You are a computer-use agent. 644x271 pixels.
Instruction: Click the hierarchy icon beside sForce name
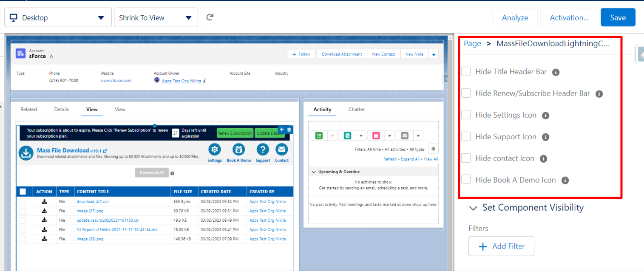tap(51, 56)
